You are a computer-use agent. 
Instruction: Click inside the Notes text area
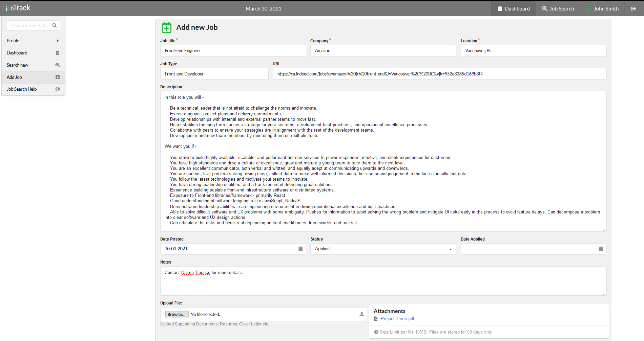[383, 281]
